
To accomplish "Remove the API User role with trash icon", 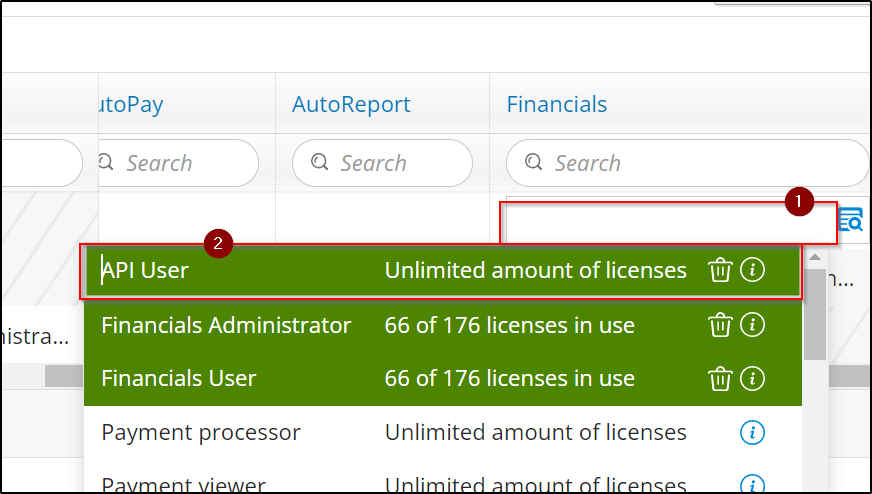I will point(720,270).
